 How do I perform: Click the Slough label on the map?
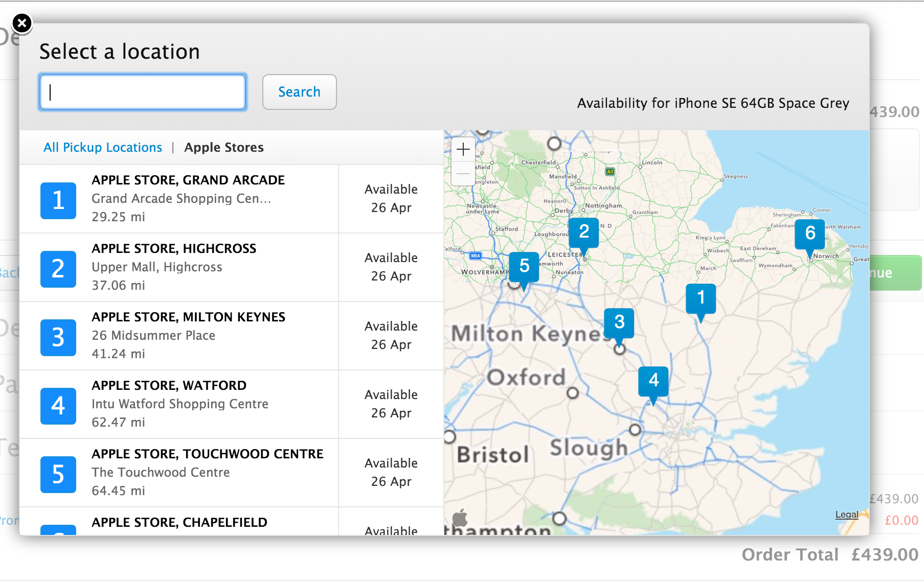click(x=589, y=448)
